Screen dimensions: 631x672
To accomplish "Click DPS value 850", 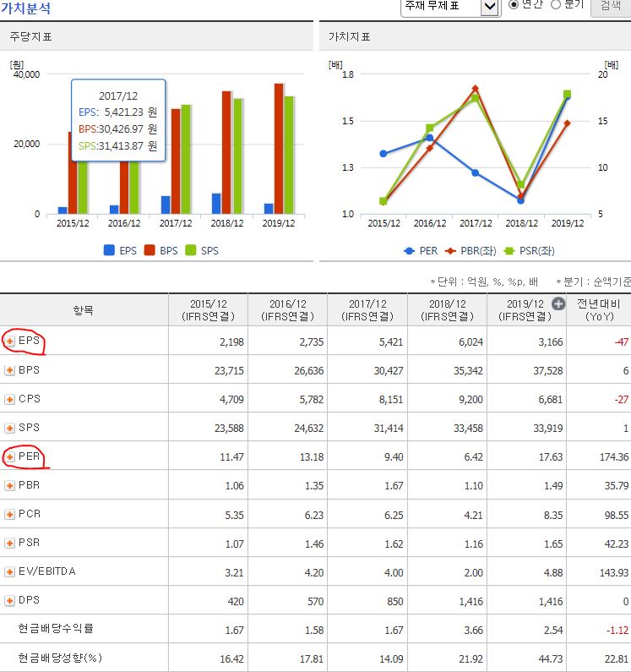I will pyautogui.click(x=395, y=601).
